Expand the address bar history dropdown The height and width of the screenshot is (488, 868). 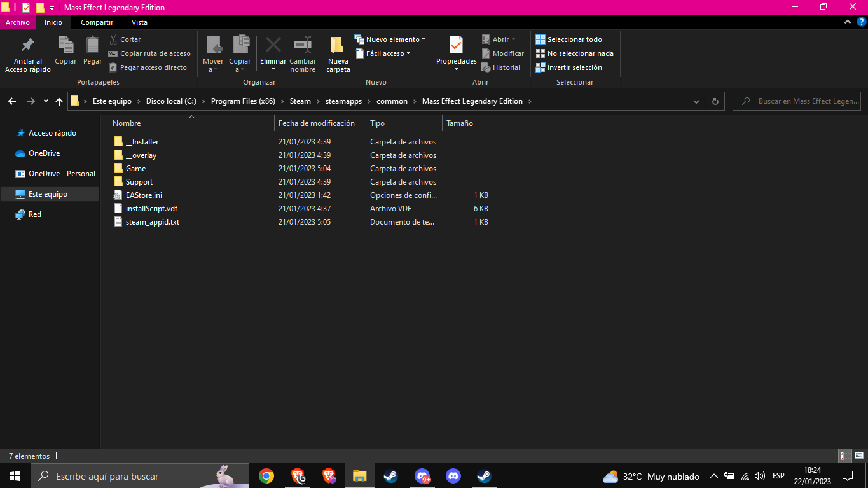(696, 101)
